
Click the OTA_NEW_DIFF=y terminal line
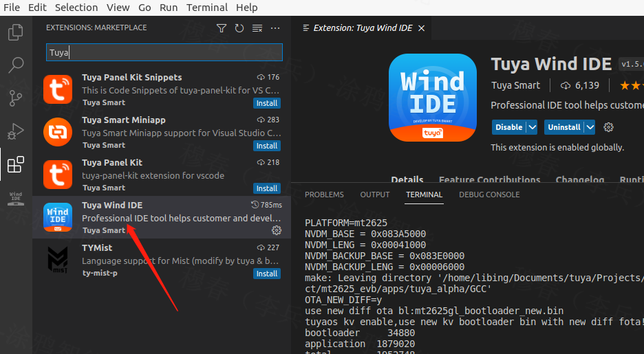click(x=343, y=300)
